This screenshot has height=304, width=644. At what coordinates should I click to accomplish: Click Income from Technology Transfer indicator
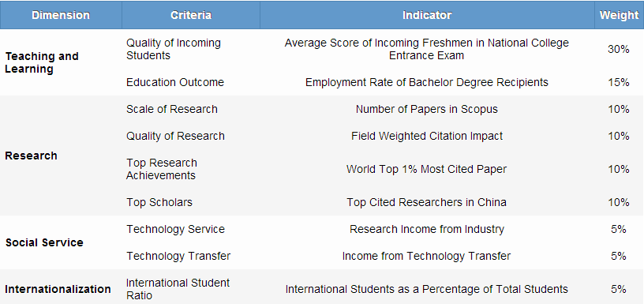[x=426, y=256]
